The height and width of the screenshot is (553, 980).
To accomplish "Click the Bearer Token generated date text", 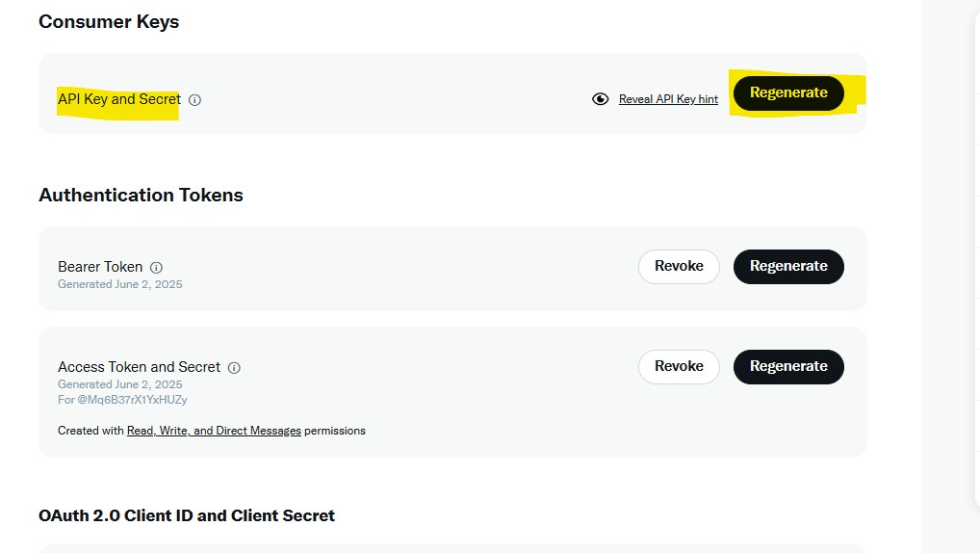I will coord(119,284).
